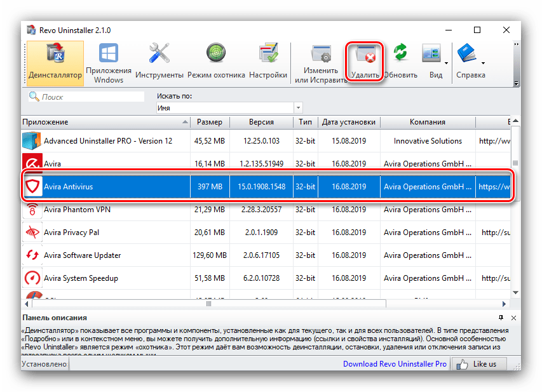542x392 pixels.
Task: Select the Avira Antivirus row name
Action: [x=69, y=187]
